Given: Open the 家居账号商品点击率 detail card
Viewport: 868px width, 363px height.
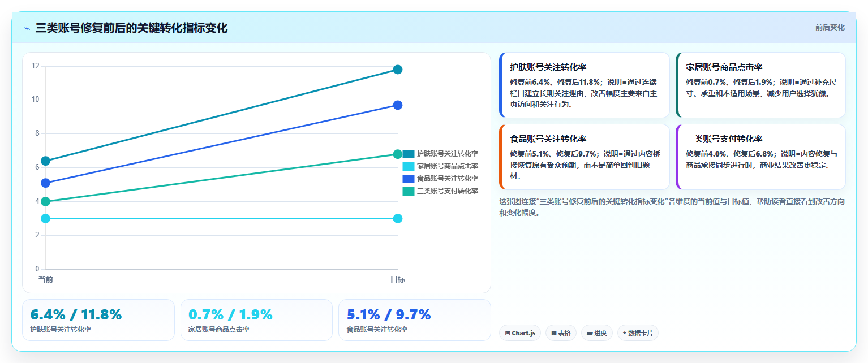Looking at the screenshot, I should point(760,85).
